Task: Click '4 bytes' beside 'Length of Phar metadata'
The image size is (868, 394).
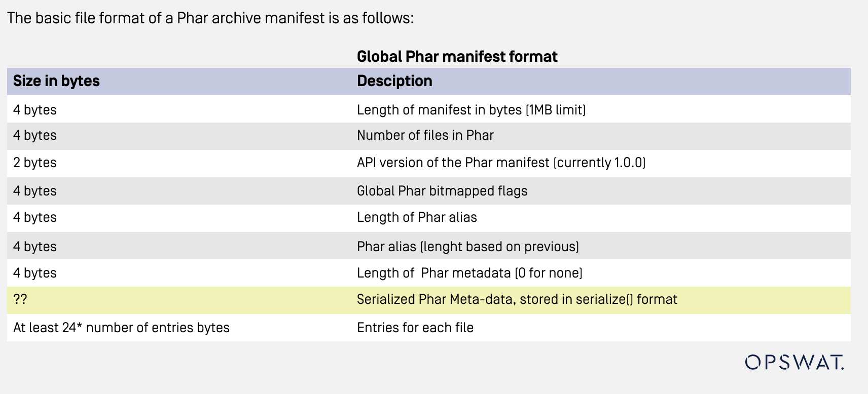Action: [x=35, y=273]
